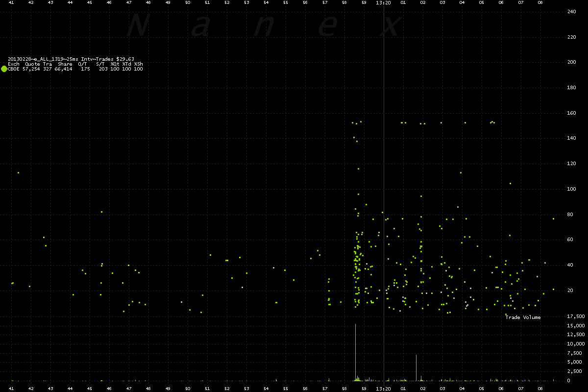Click the "220" y-axis label

point(571,37)
